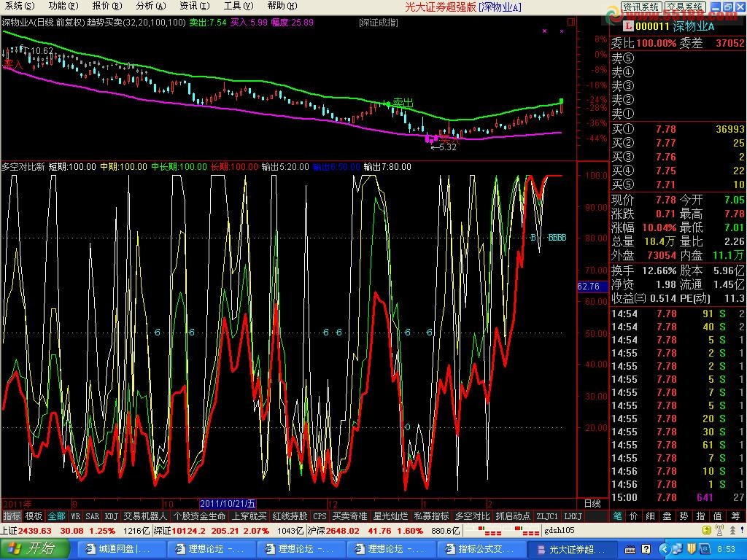
Task: Open the 系统(S) menu
Action: (18, 6)
